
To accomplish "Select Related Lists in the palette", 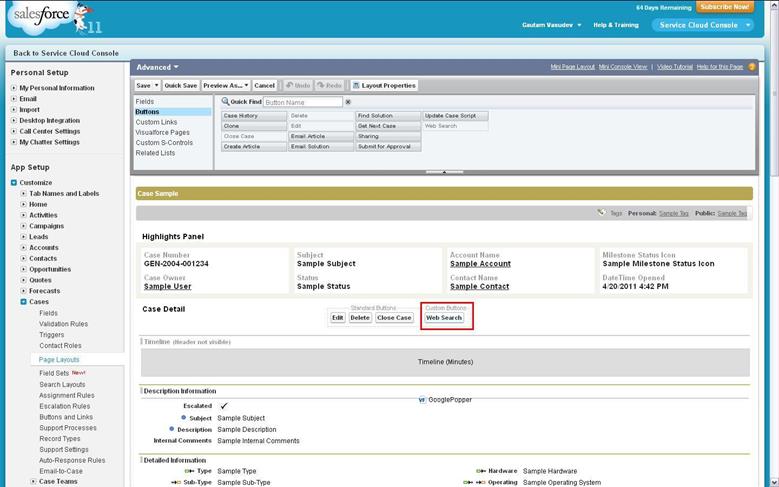I will (155, 153).
